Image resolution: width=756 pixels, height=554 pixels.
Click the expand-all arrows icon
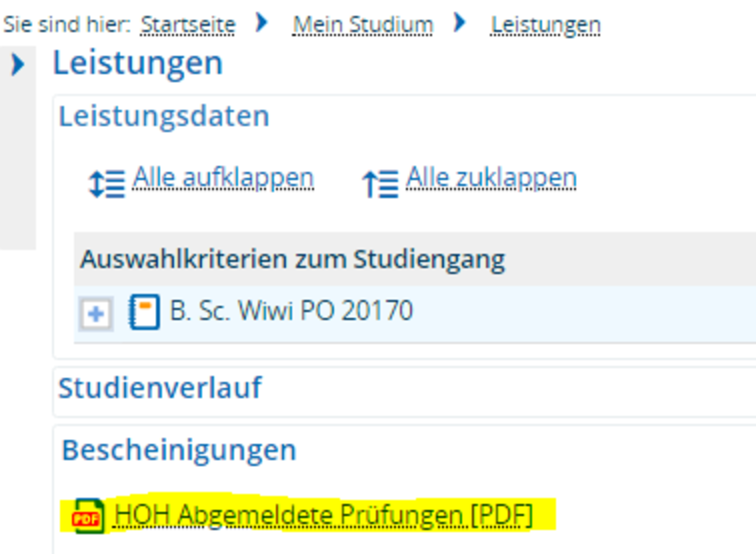(107, 184)
